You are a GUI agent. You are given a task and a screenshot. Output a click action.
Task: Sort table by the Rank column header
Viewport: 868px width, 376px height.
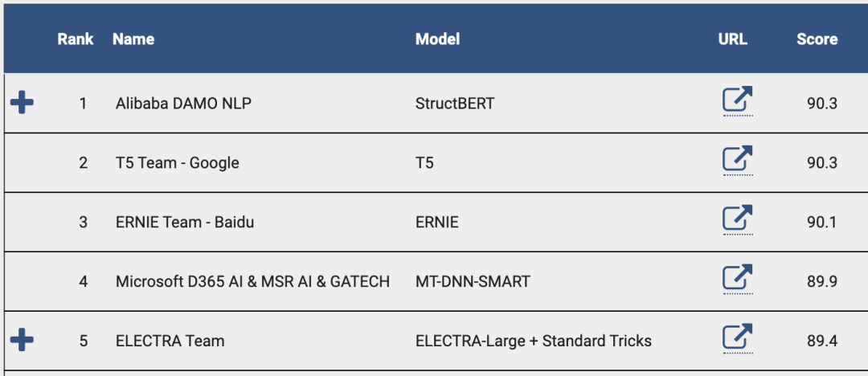(76, 39)
